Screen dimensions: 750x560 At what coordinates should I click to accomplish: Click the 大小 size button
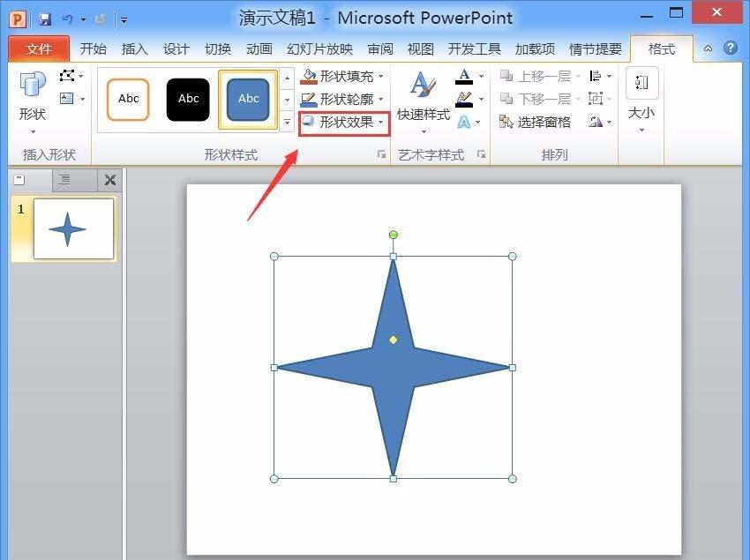tap(641, 96)
